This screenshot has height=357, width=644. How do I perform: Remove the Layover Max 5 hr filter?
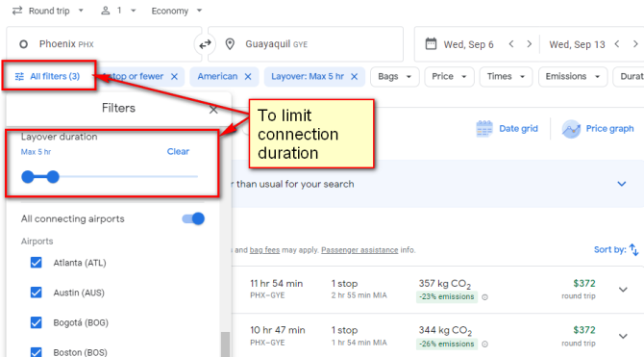click(354, 77)
